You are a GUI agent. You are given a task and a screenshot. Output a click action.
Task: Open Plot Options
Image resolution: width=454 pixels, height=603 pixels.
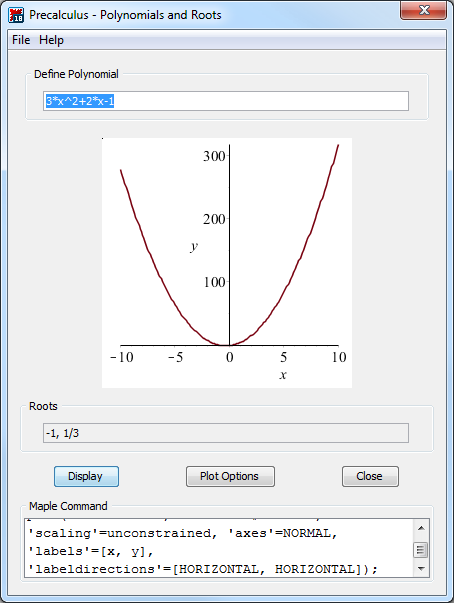(230, 476)
